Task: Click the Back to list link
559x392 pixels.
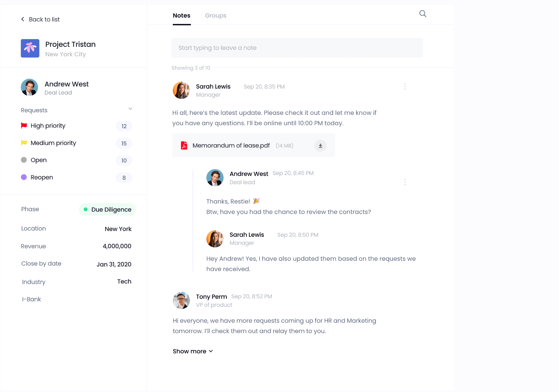Action: pos(44,19)
